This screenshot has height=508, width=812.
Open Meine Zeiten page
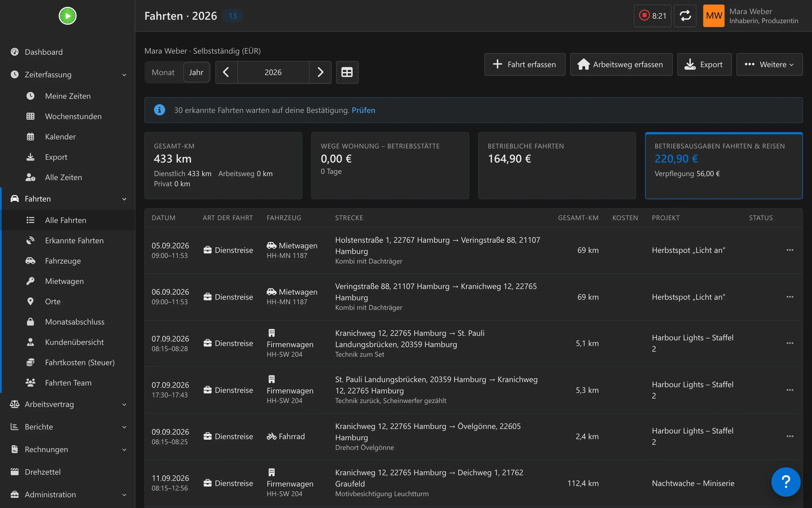coord(67,96)
